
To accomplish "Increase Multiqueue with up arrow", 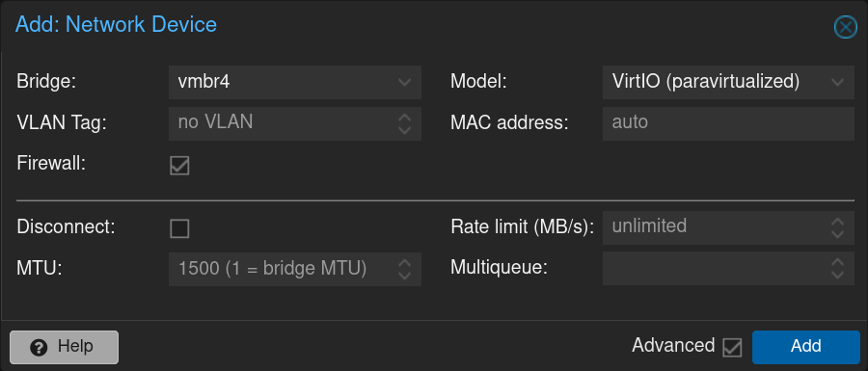I will [837, 262].
